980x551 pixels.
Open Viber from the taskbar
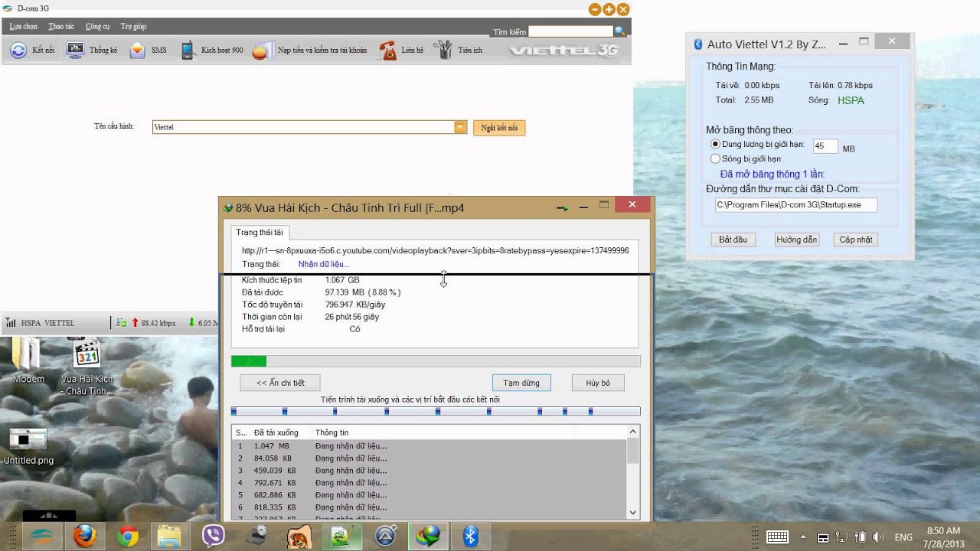click(213, 536)
